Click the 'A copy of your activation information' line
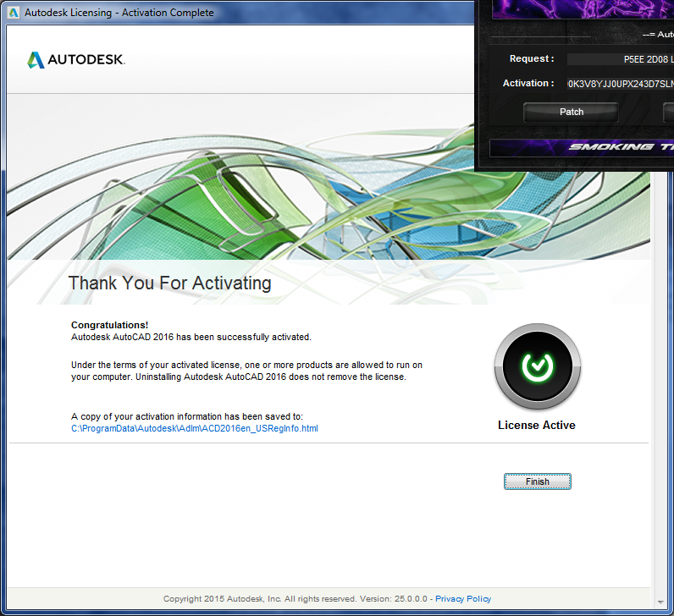Viewport: 674px width, 616px height. pos(187,416)
